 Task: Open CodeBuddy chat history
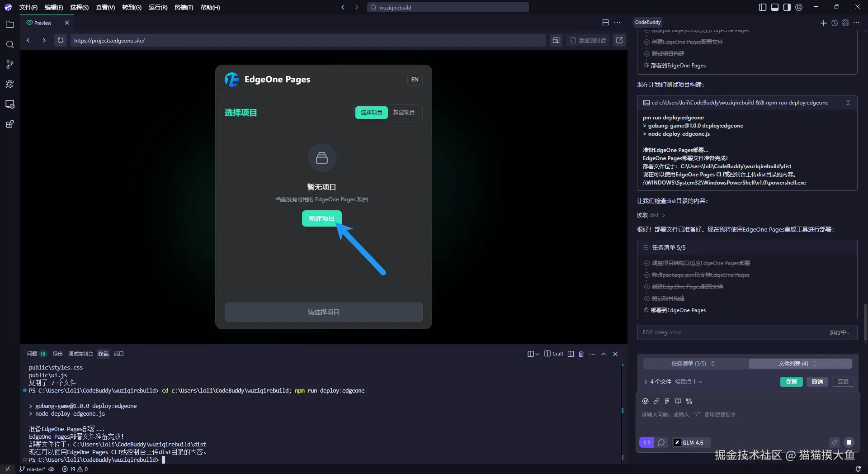(835, 23)
